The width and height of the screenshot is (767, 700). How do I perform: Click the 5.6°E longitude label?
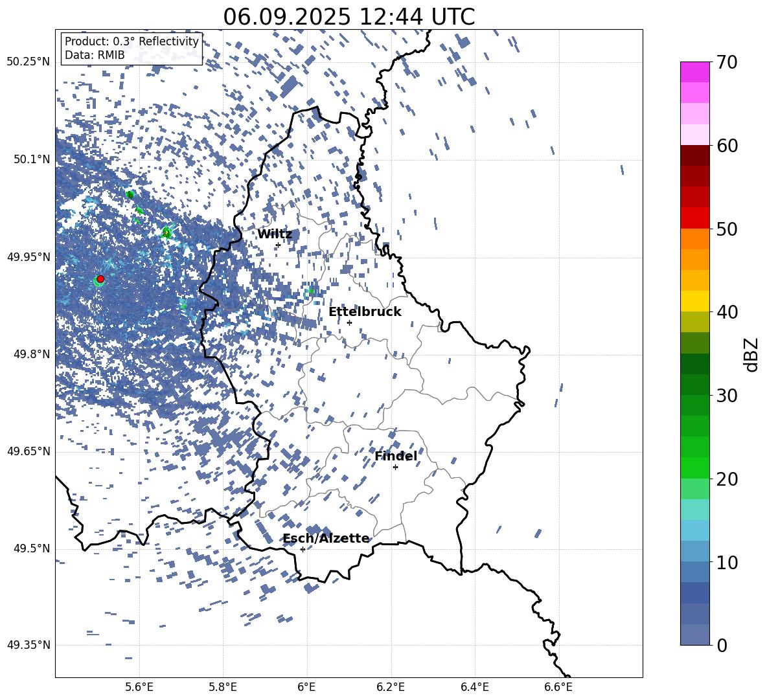pyautogui.click(x=139, y=687)
